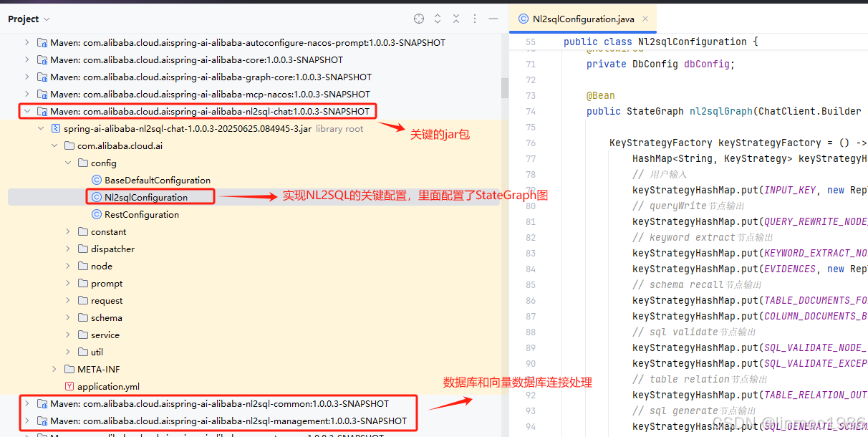The height and width of the screenshot is (437, 868).
Task: Click the select opened file locate icon
Action: [419, 19]
